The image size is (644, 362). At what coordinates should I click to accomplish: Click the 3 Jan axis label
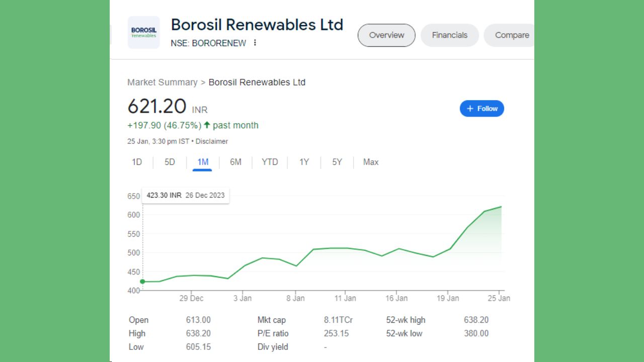pyautogui.click(x=242, y=298)
